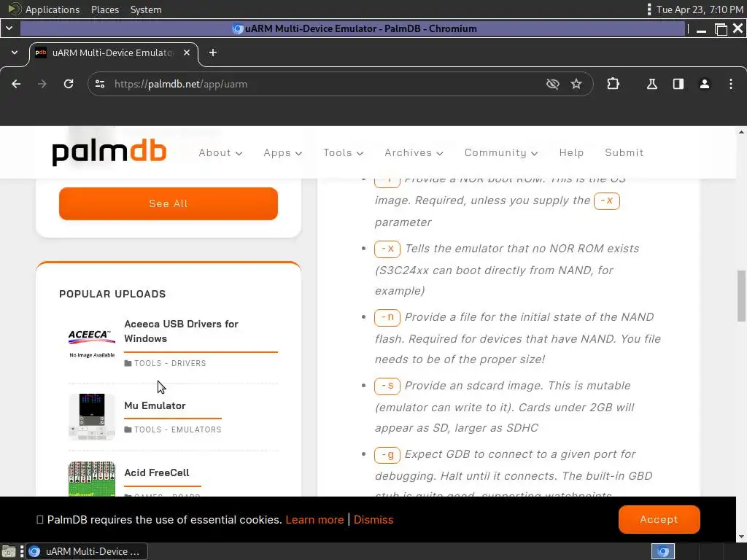Screen dimensions: 747x560
Task: Bookmark this page with the star
Action: pos(576,85)
